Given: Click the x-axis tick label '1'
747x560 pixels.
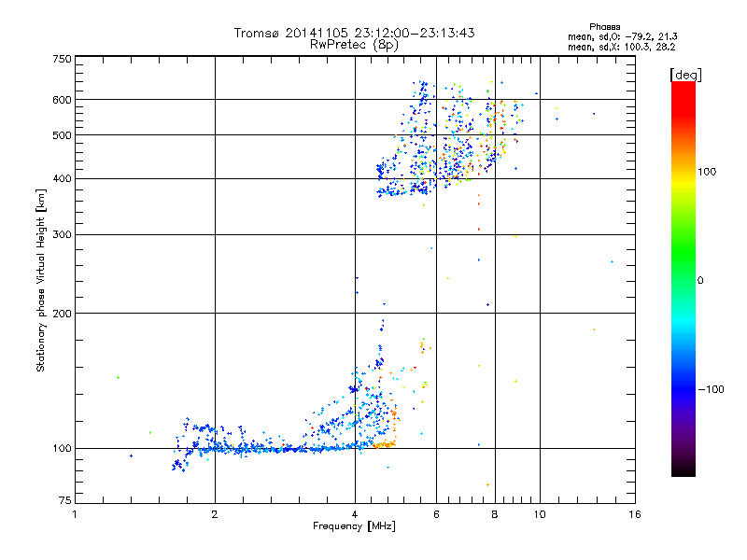Looking at the screenshot, I should tap(75, 514).
